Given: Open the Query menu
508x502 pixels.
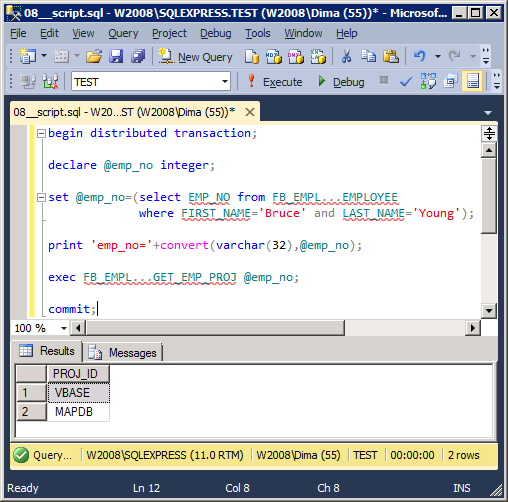Looking at the screenshot, I should tap(123, 33).
